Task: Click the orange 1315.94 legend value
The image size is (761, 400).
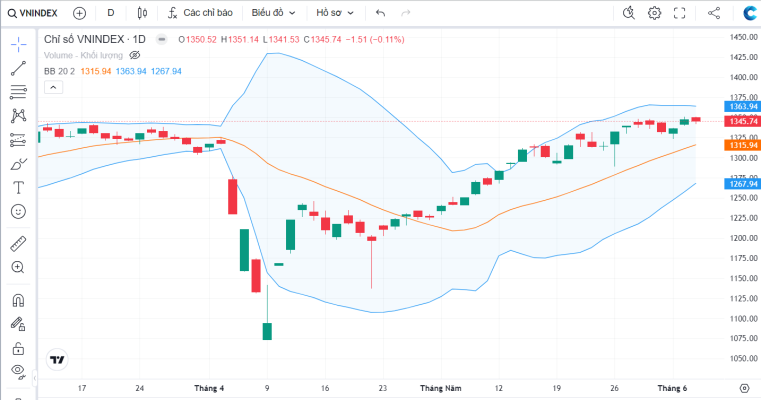Action: click(x=96, y=71)
